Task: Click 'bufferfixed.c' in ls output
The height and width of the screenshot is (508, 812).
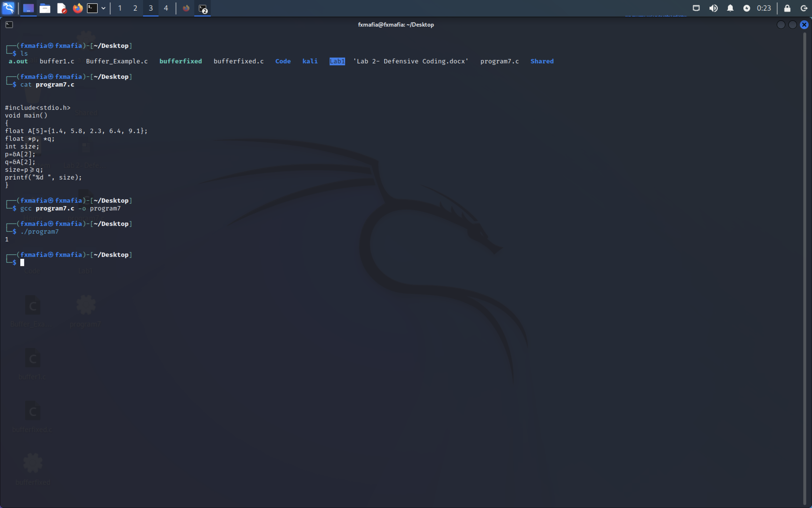Action: tap(239, 61)
